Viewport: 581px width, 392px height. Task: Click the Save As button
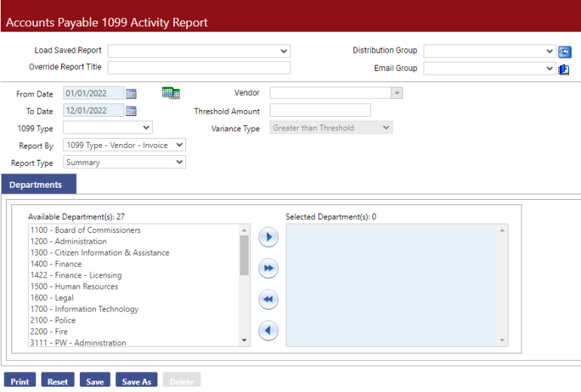[136, 381]
